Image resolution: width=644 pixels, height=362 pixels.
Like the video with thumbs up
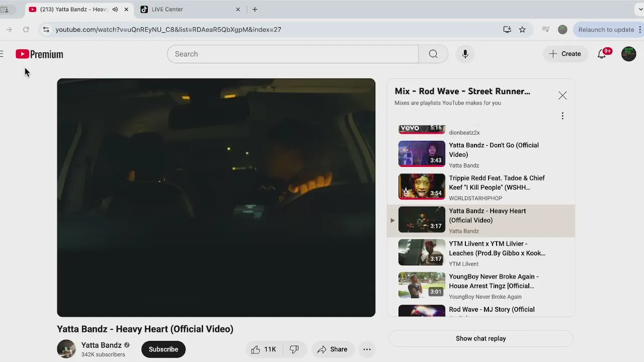264,349
